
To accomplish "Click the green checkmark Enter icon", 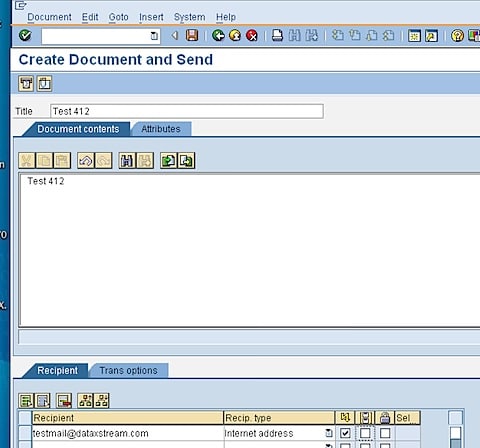I will pos(25,35).
